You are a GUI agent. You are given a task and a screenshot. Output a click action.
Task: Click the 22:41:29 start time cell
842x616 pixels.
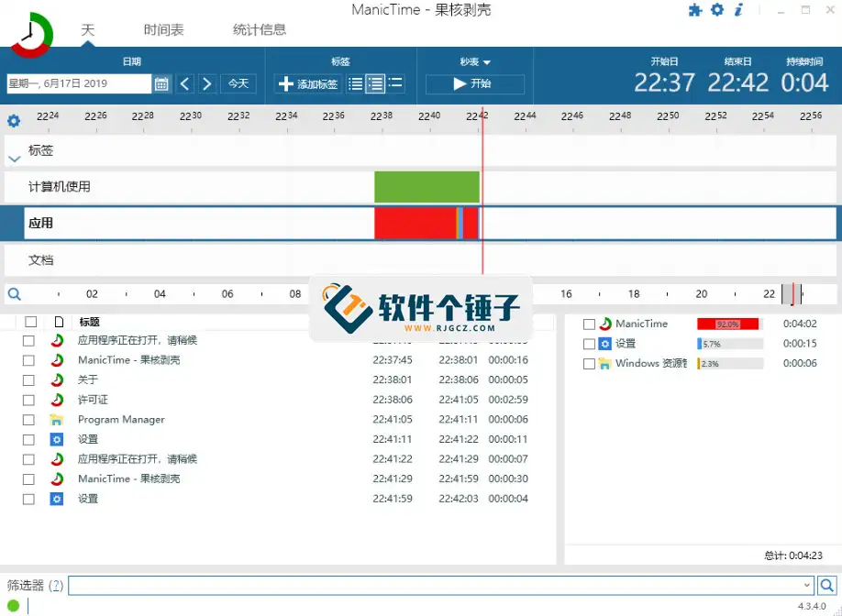click(393, 479)
